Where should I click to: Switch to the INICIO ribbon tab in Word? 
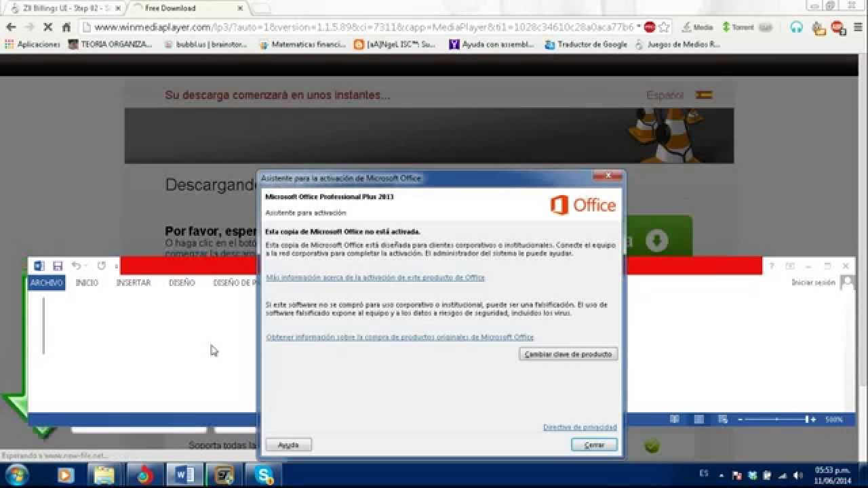point(87,283)
